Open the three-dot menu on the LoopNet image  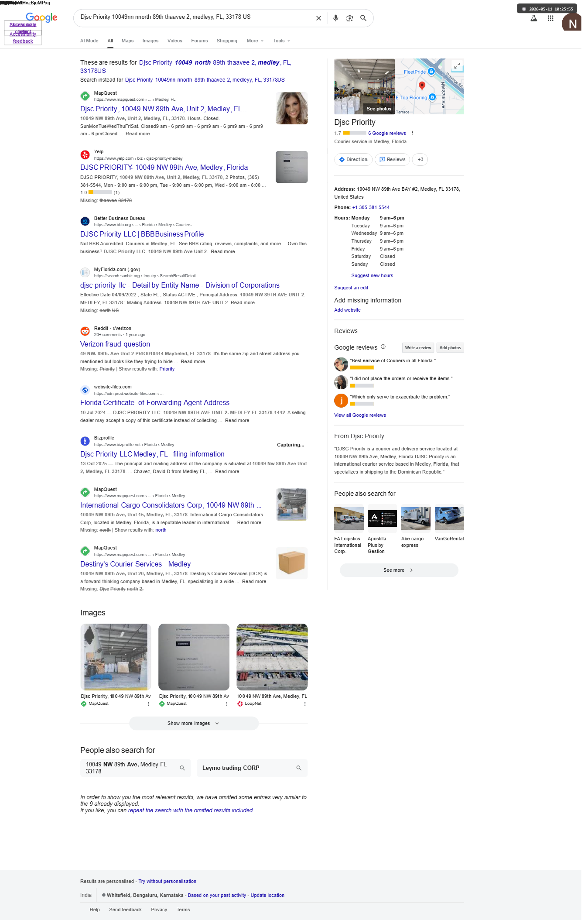click(x=305, y=704)
